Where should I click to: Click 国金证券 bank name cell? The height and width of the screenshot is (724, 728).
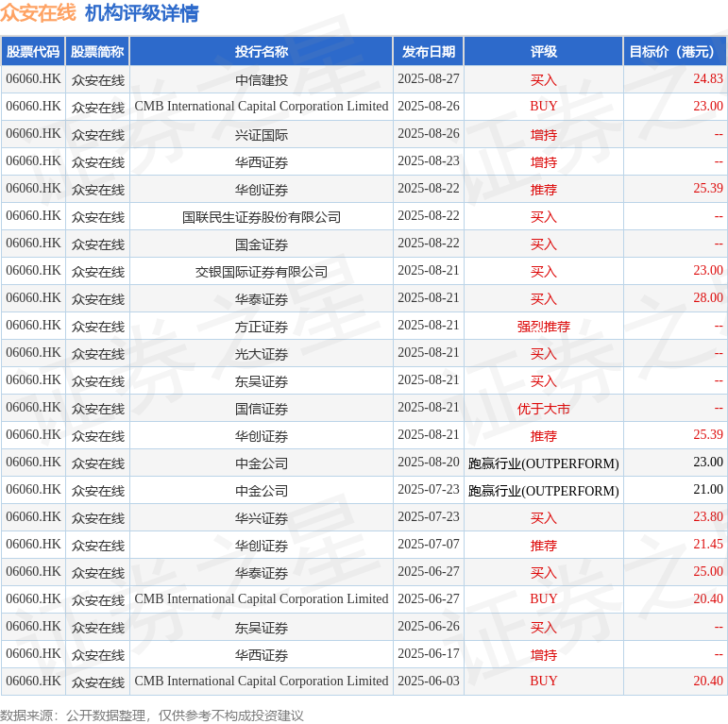coord(262,244)
